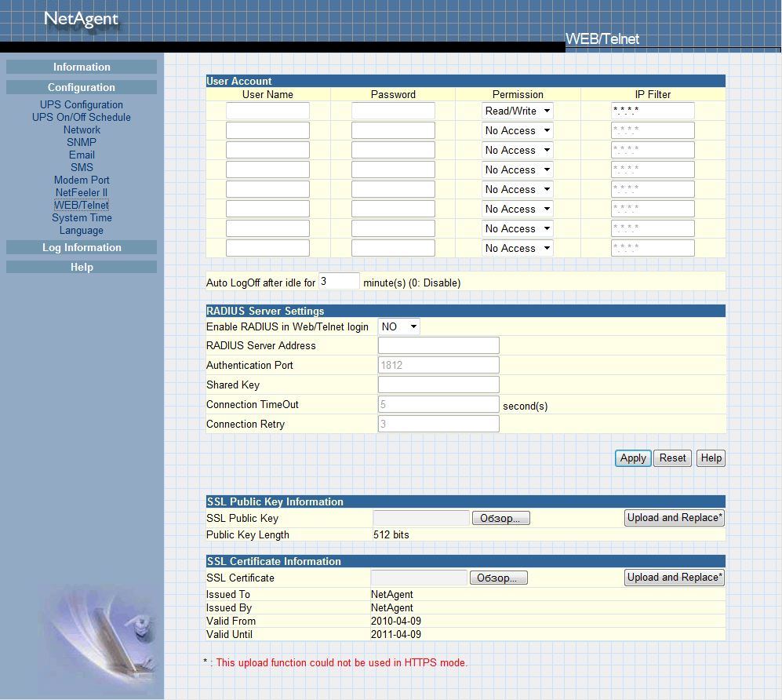The height and width of the screenshot is (700, 782).
Task: Click first row IP Filter field
Action: 653,111
